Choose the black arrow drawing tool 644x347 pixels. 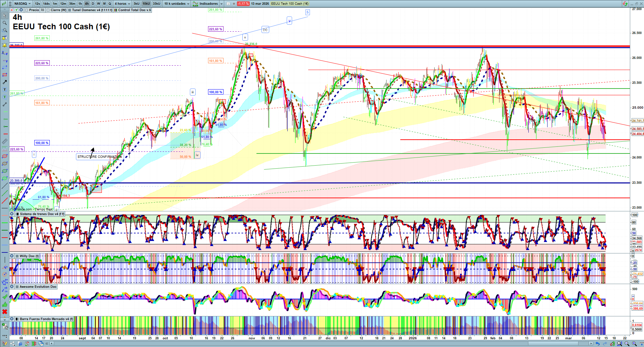pos(5,82)
